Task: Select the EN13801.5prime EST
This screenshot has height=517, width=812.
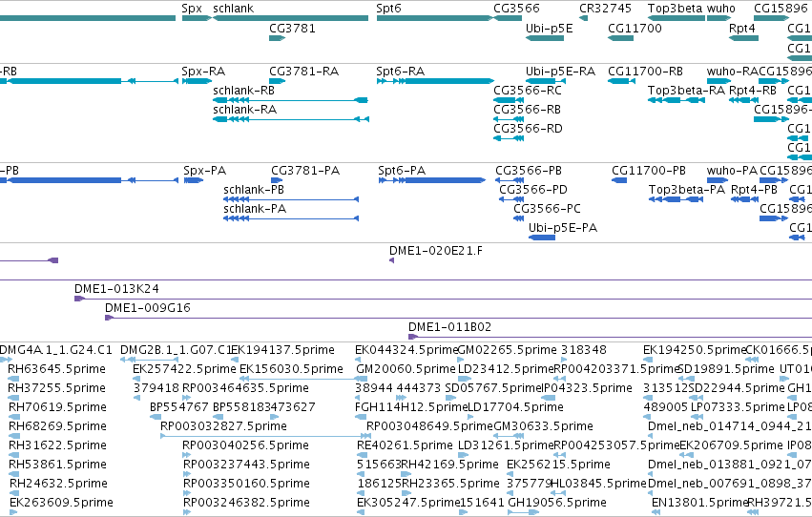Action: coord(656,512)
